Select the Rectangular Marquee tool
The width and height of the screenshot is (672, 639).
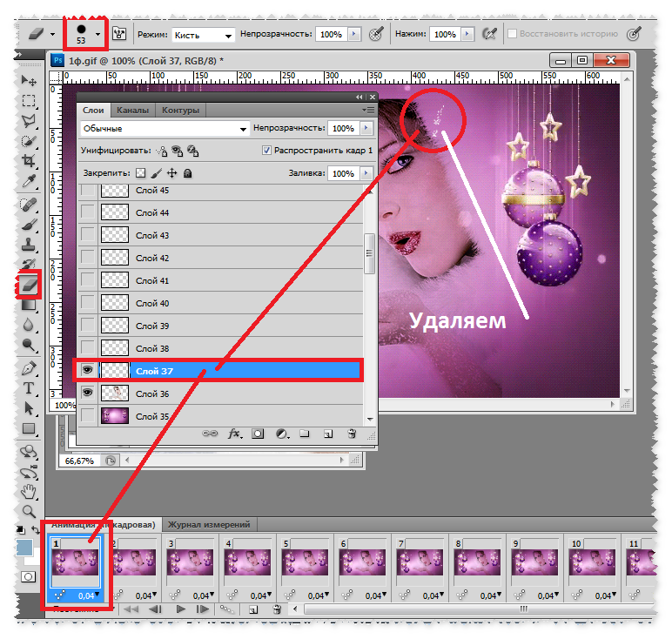(x=29, y=101)
